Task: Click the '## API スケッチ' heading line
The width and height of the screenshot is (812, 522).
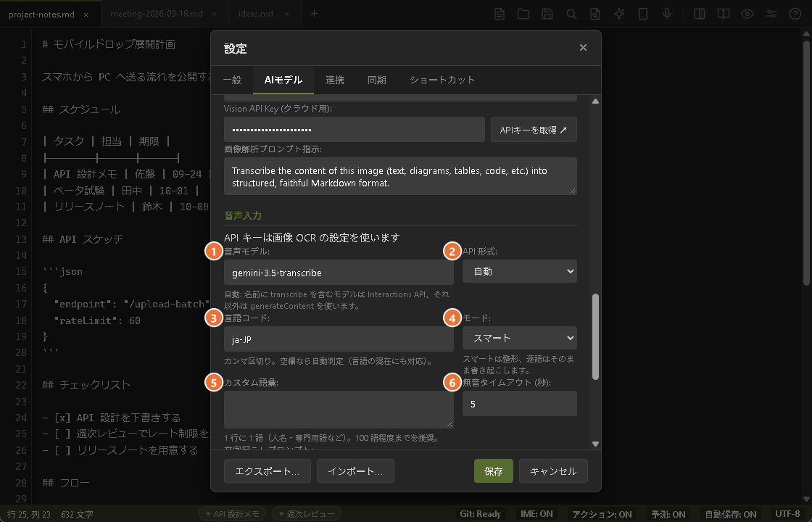Action: (83, 239)
